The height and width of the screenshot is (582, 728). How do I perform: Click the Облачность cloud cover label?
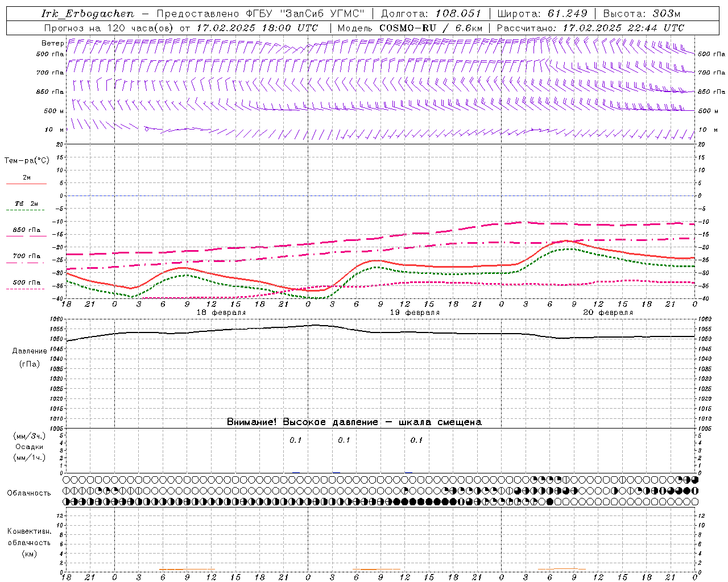tap(29, 493)
